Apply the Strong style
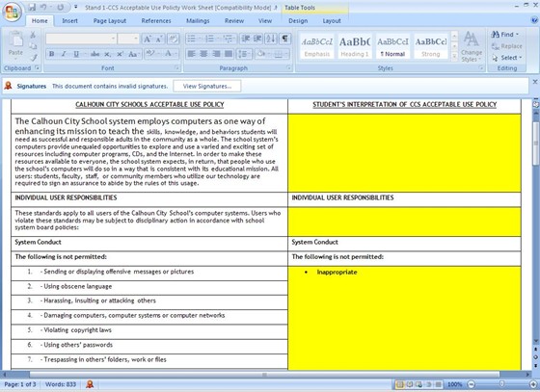The image size is (540, 392). pyautogui.click(x=430, y=46)
